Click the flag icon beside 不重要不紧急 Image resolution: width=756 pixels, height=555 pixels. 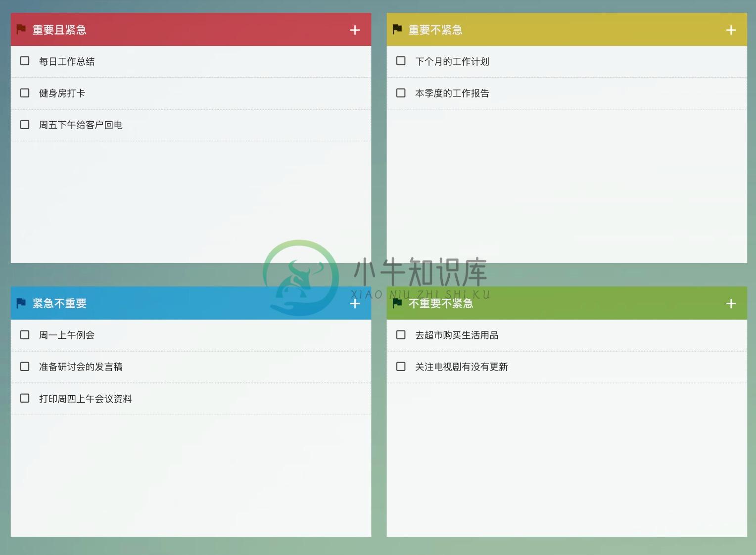(397, 303)
